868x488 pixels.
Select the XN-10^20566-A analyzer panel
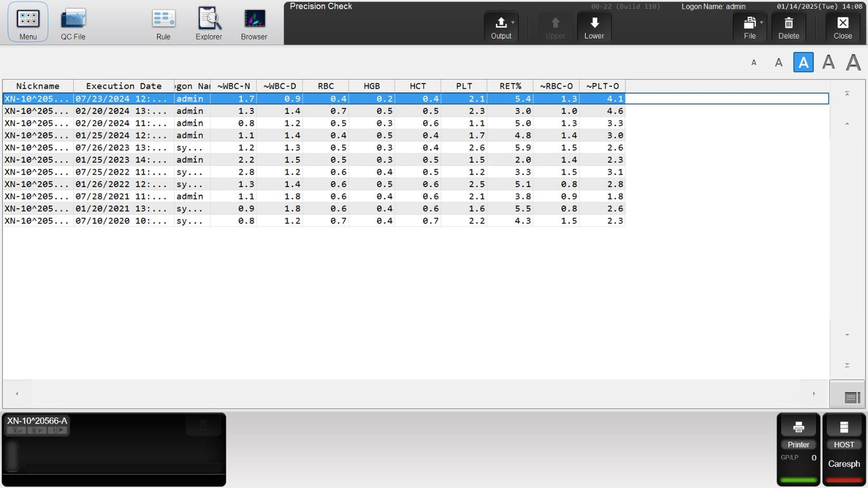click(114, 449)
